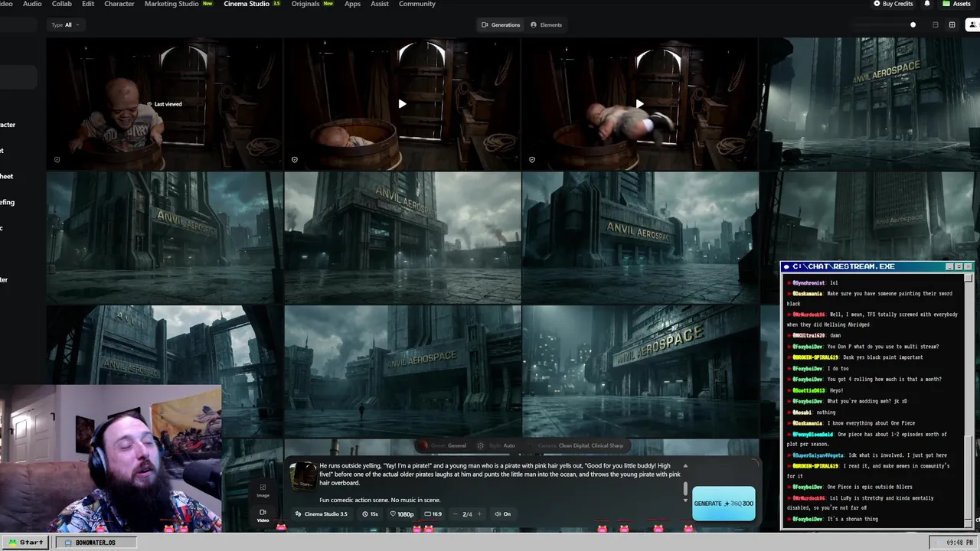The image size is (980, 551).
Task: Click chat message "Dask yes black paint important"
Action: 882,357
